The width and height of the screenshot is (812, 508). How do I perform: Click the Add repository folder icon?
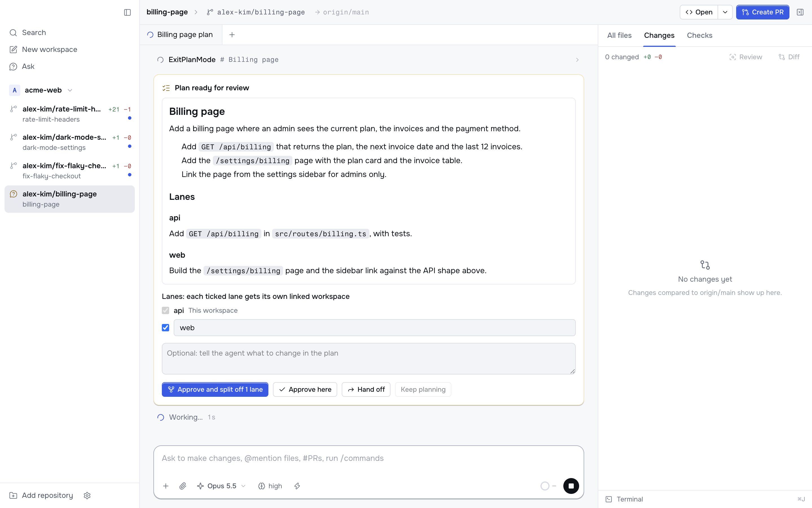pos(13,496)
